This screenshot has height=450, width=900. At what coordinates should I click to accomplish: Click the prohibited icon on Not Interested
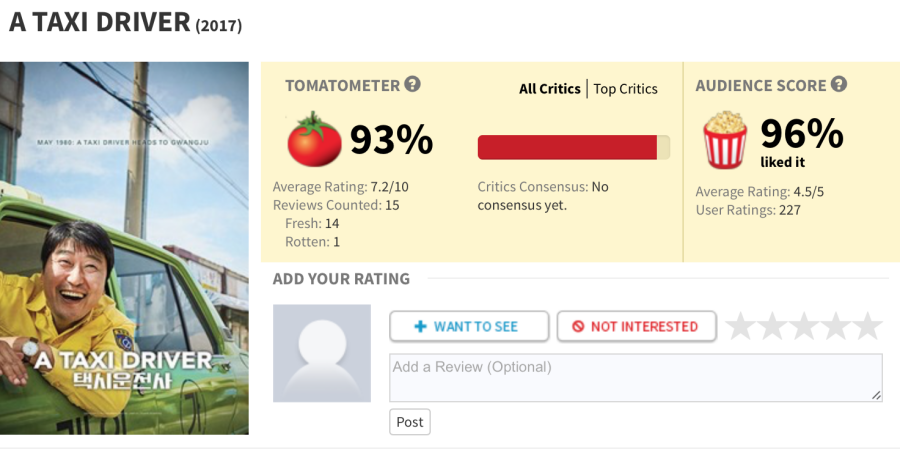(578, 326)
